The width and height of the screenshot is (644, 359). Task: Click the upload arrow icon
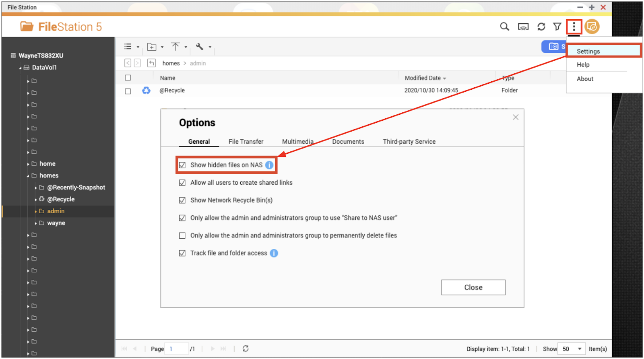click(x=175, y=47)
